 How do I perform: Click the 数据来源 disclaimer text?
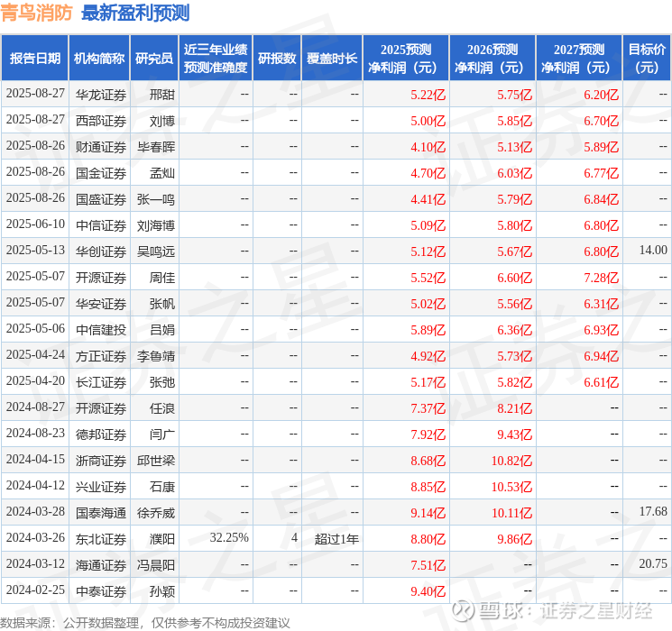(x=145, y=622)
